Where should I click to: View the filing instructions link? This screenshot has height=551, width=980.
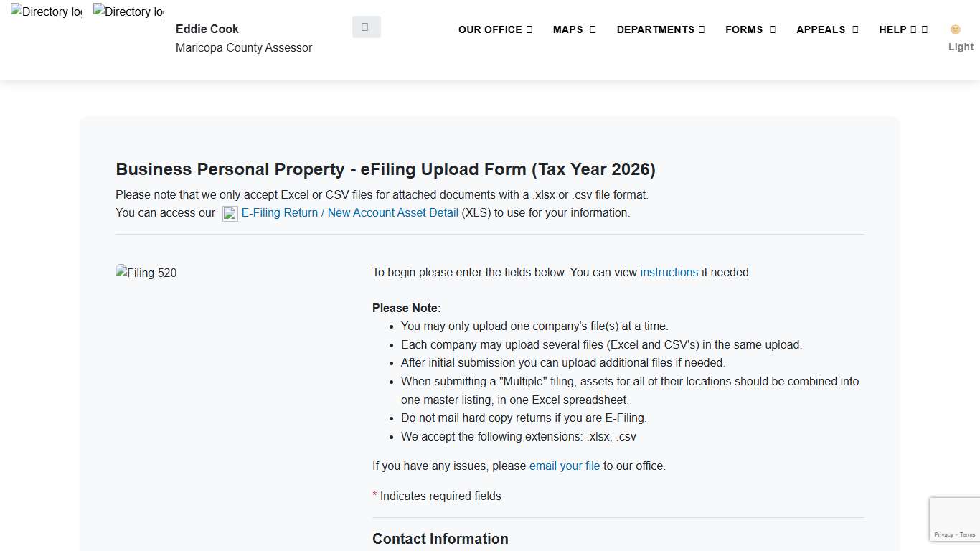pos(669,272)
